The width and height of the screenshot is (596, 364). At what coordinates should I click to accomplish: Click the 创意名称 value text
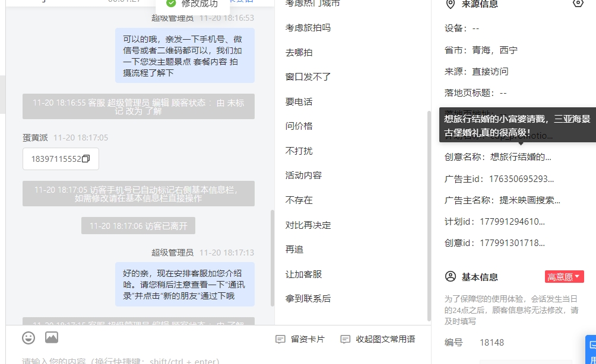(x=521, y=157)
